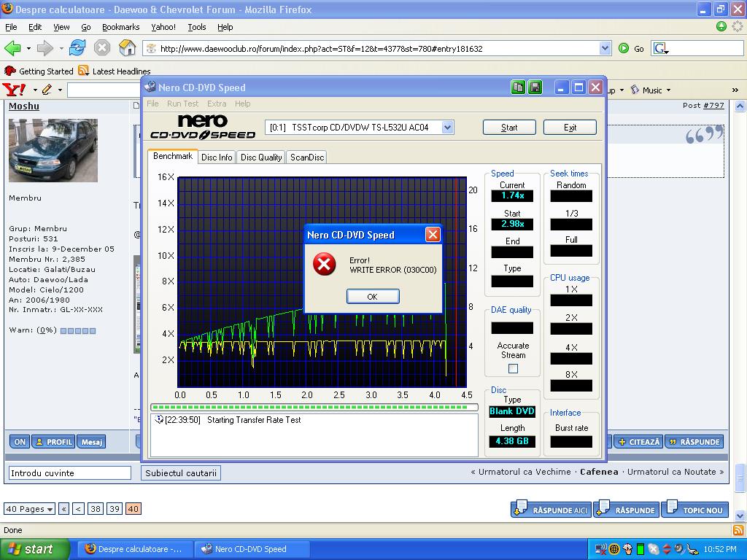The image size is (747, 560).
Task: Switch to the Disc Quality tab
Action: coord(261,157)
